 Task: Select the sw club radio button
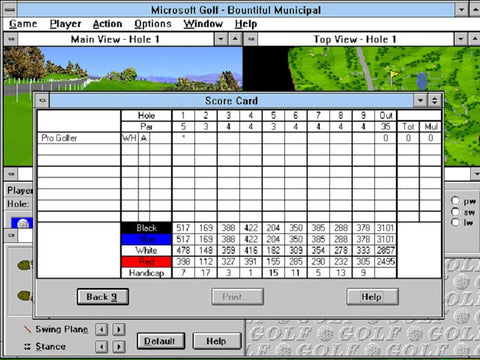pos(455,212)
